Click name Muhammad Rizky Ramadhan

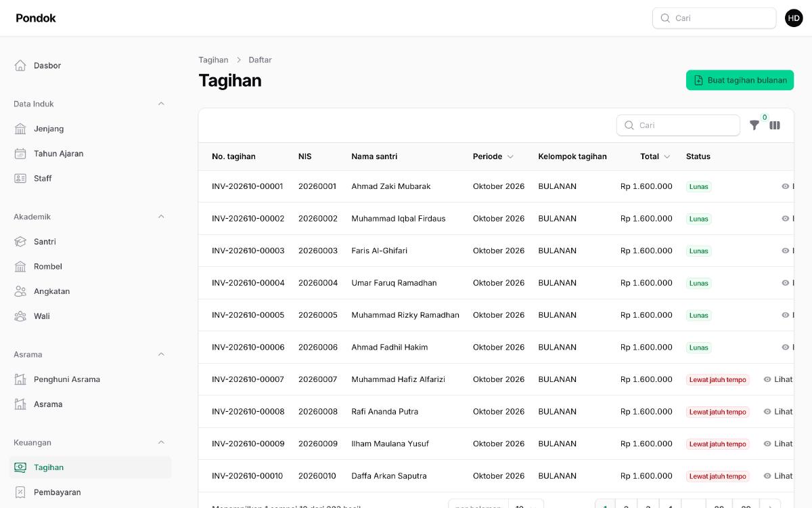(x=405, y=315)
